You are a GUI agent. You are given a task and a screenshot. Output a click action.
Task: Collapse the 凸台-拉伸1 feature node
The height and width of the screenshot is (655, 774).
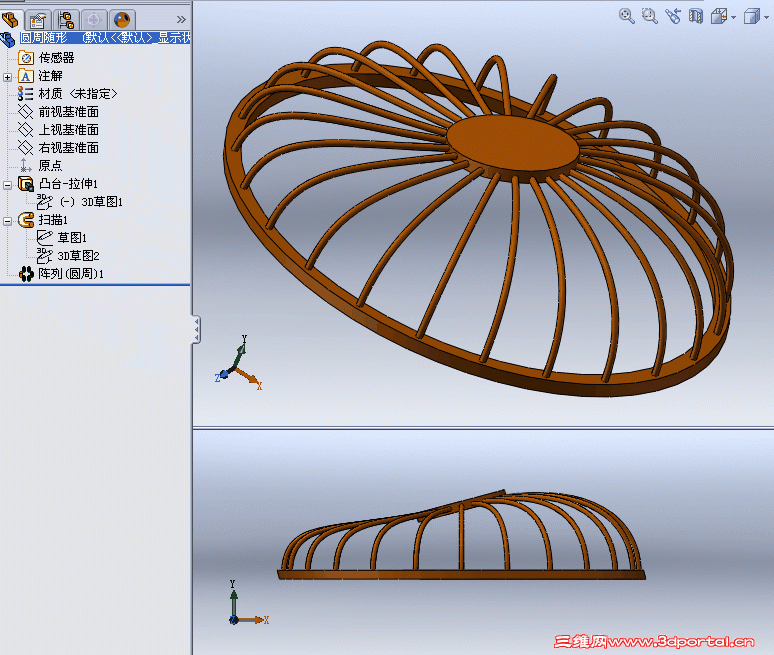click(x=7, y=185)
